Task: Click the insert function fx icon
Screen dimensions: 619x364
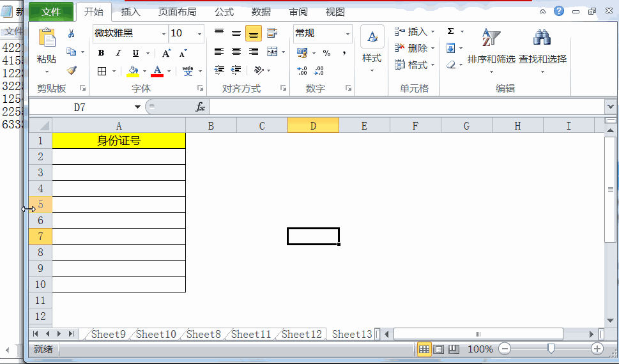Action: click(200, 107)
